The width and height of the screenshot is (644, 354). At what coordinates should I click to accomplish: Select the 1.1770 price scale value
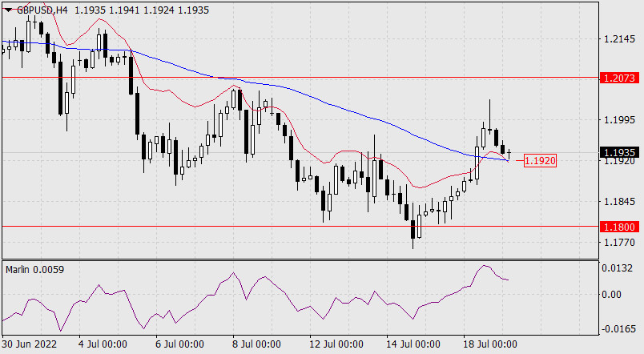click(x=619, y=243)
